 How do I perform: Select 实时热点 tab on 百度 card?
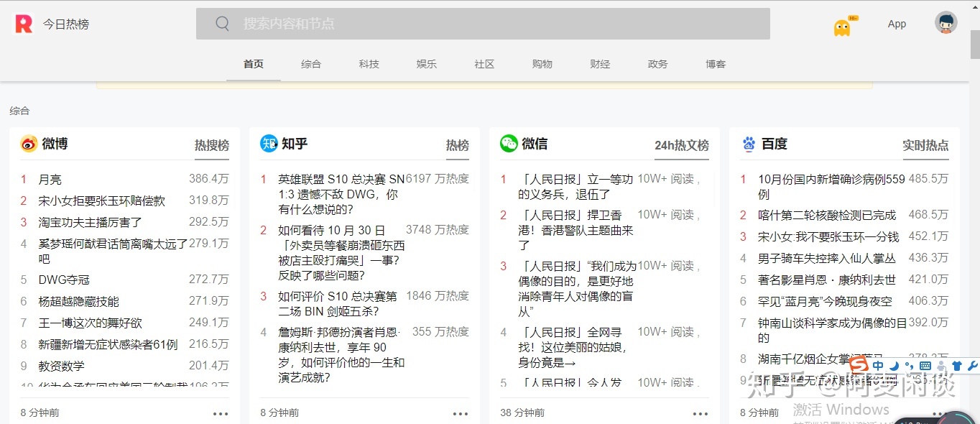pyautogui.click(x=925, y=145)
